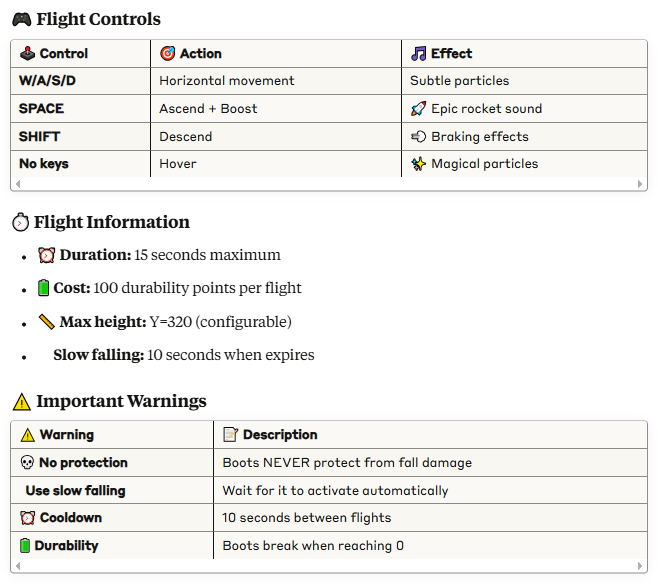Click the sparkles icon beside Magical particles

pyautogui.click(x=419, y=164)
